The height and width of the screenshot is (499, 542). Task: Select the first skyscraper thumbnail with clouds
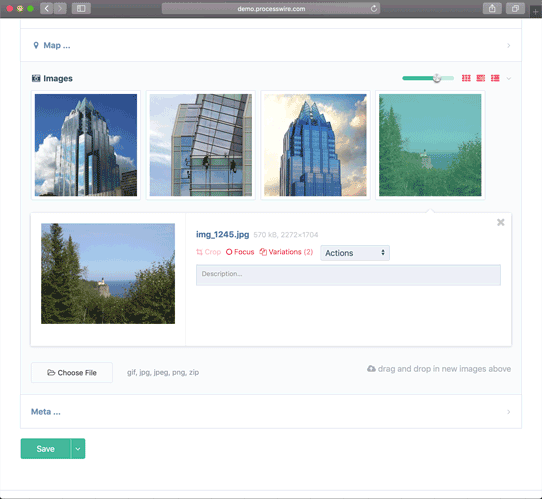pos(86,145)
